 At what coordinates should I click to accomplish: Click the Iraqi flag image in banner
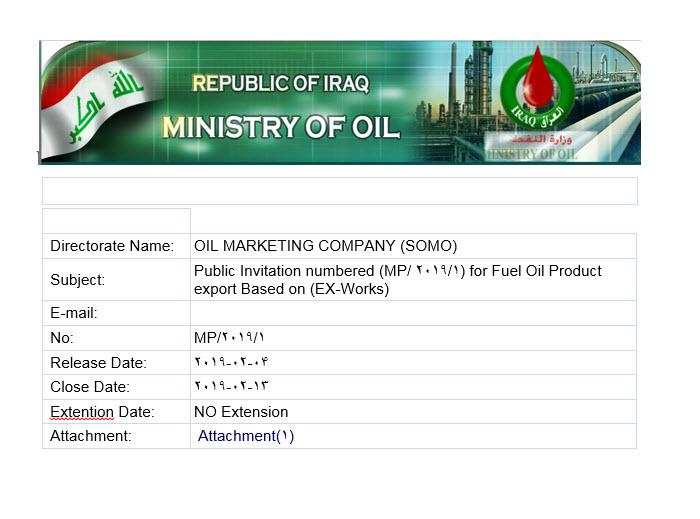click(x=96, y=105)
